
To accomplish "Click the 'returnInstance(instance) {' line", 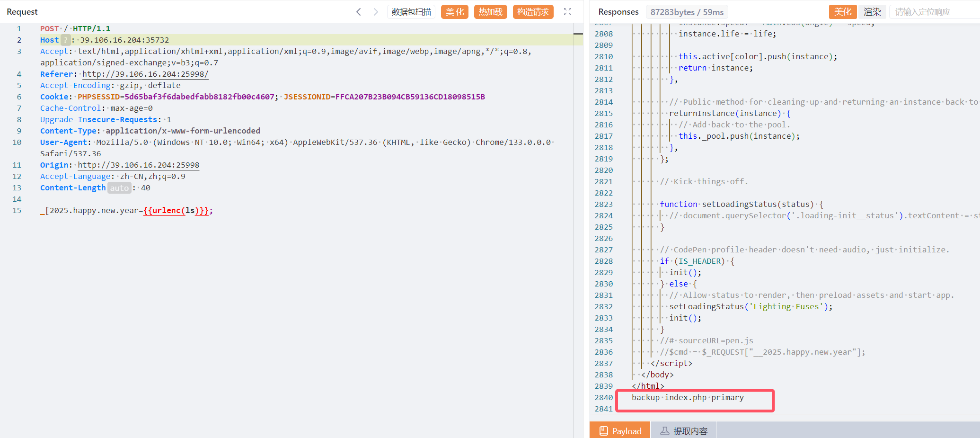I will click(x=730, y=113).
